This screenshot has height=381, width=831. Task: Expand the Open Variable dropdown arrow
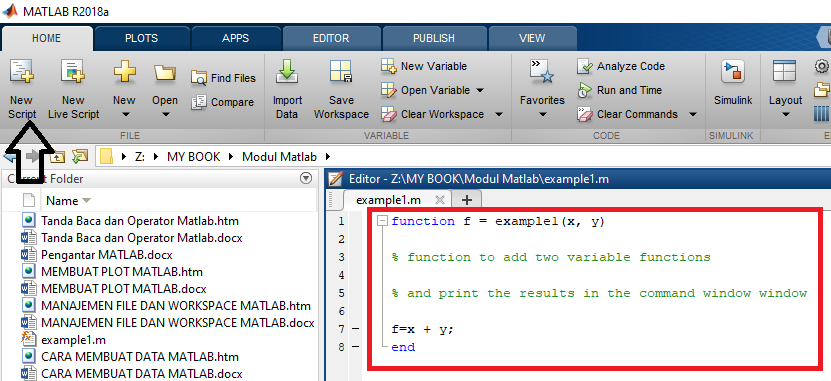point(480,90)
